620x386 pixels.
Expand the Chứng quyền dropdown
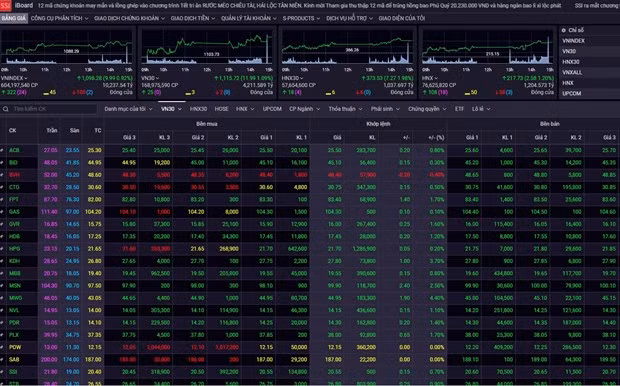click(x=427, y=109)
